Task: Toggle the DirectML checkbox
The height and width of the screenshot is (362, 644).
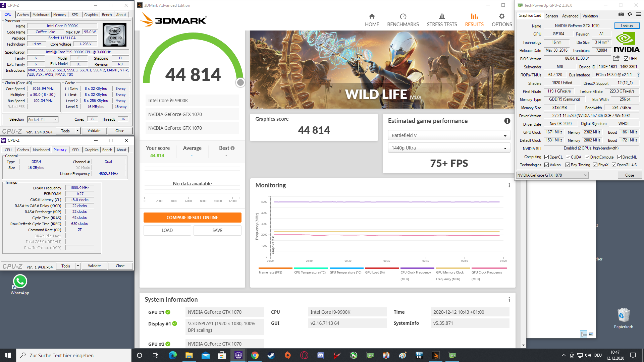Action: point(619,157)
